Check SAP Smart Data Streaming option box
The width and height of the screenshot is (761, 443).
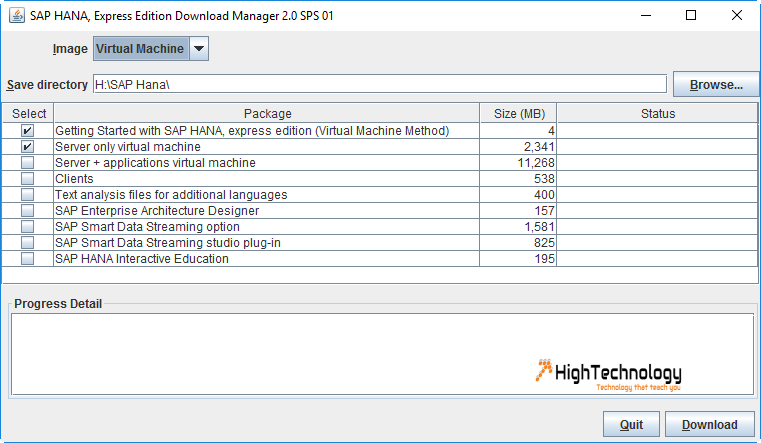(x=28, y=227)
